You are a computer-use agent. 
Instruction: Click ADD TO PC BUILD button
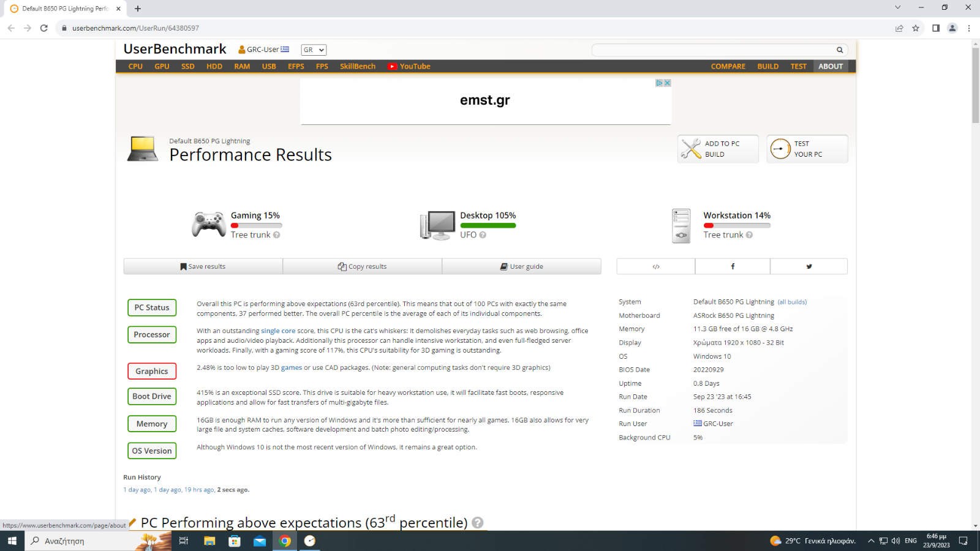click(718, 149)
